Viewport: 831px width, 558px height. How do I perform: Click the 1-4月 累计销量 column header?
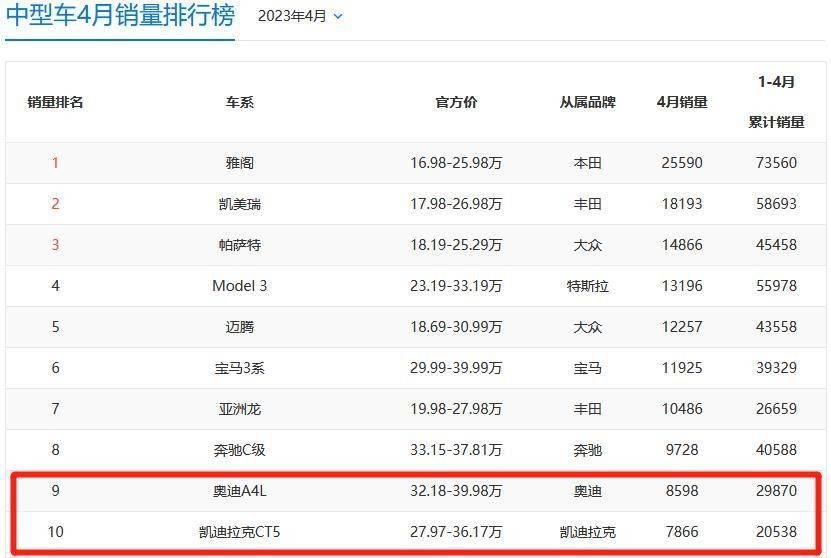coord(776,102)
